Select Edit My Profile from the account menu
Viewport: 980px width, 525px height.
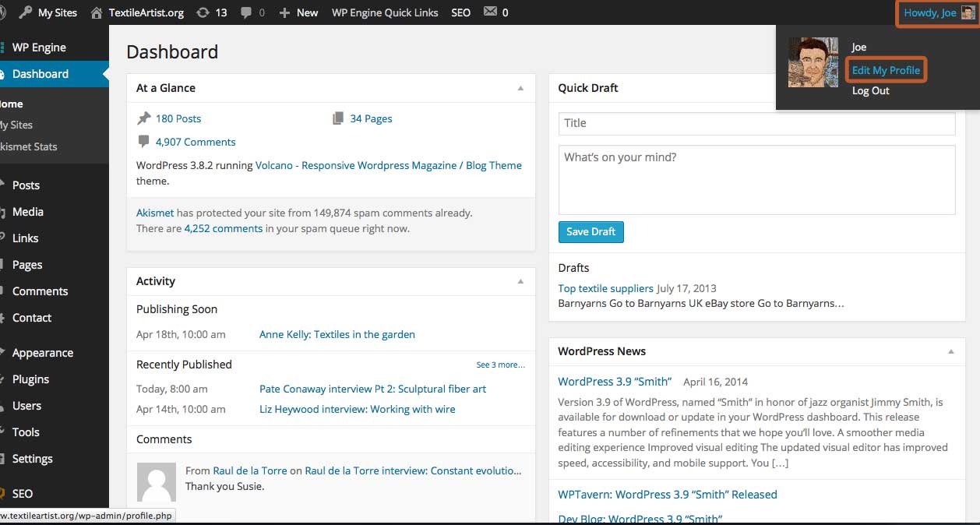(886, 70)
